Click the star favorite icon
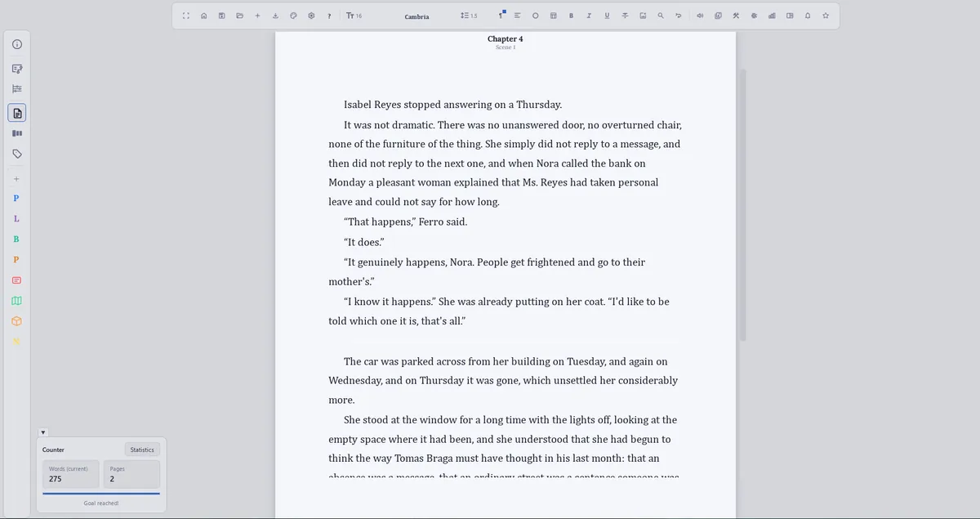Viewport: 980px width, 519px height. pyautogui.click(x=826, y=16)
